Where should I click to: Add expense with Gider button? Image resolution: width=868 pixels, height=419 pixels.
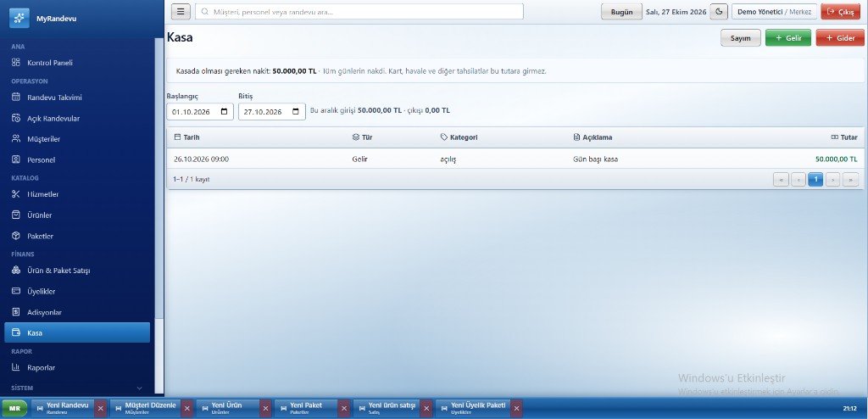click(840, 37)
